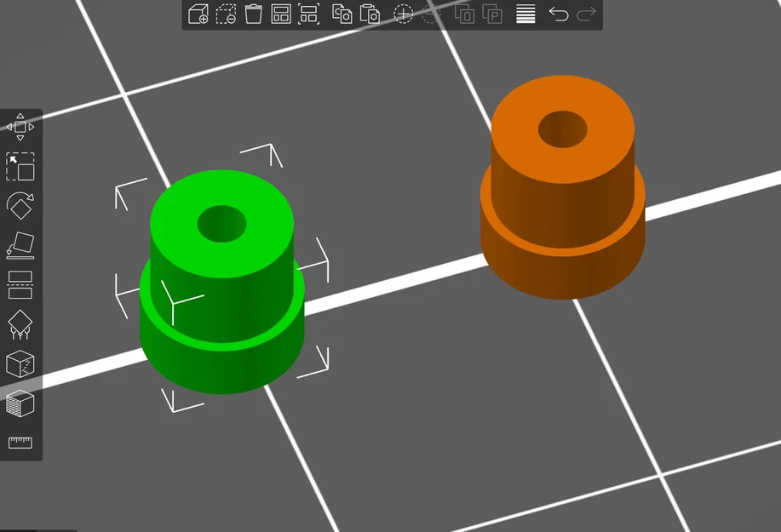
Task: Redo the last undone action
Action: (586, 14)
